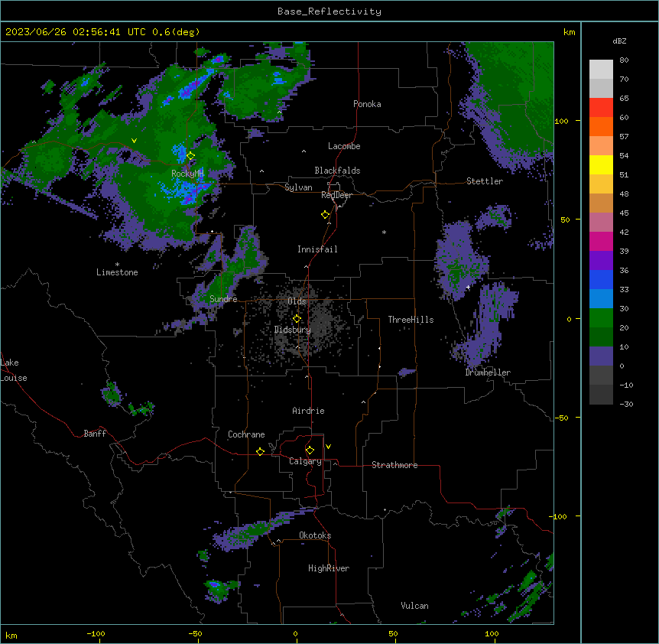This screenshot has height=644, width=659.
Task: Click the Sylvan label on the map
Action: click(298, 188)
